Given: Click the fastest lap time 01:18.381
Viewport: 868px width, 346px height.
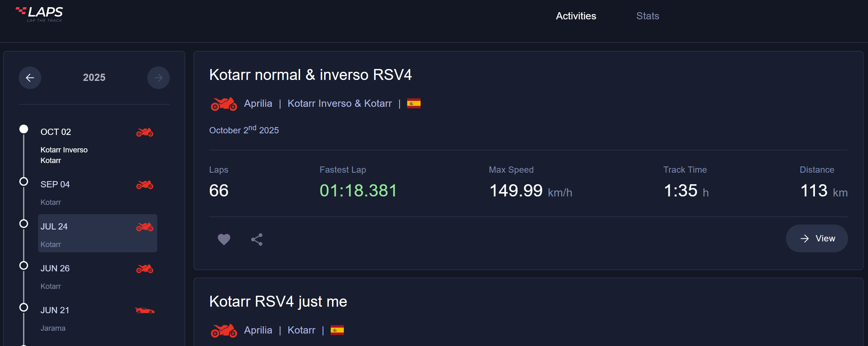Looking at the screenshot, I should coord(358,190).
